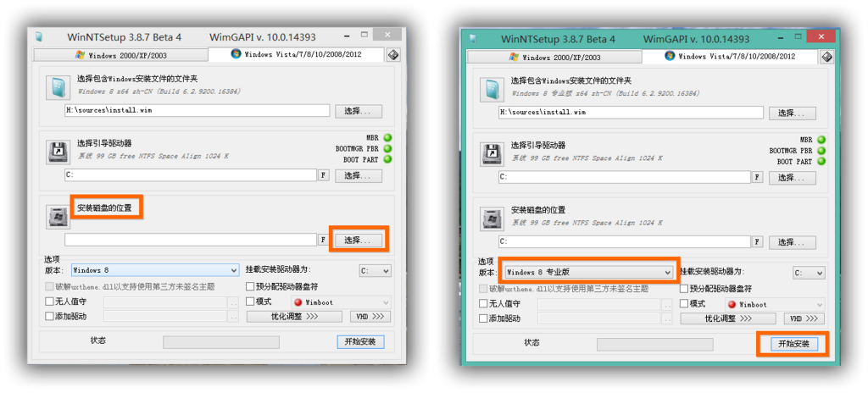Click the install disk drive icon in left window
The width and height of the screenshot is (868, 393).
pyautogui.click(x=57, y=217)
